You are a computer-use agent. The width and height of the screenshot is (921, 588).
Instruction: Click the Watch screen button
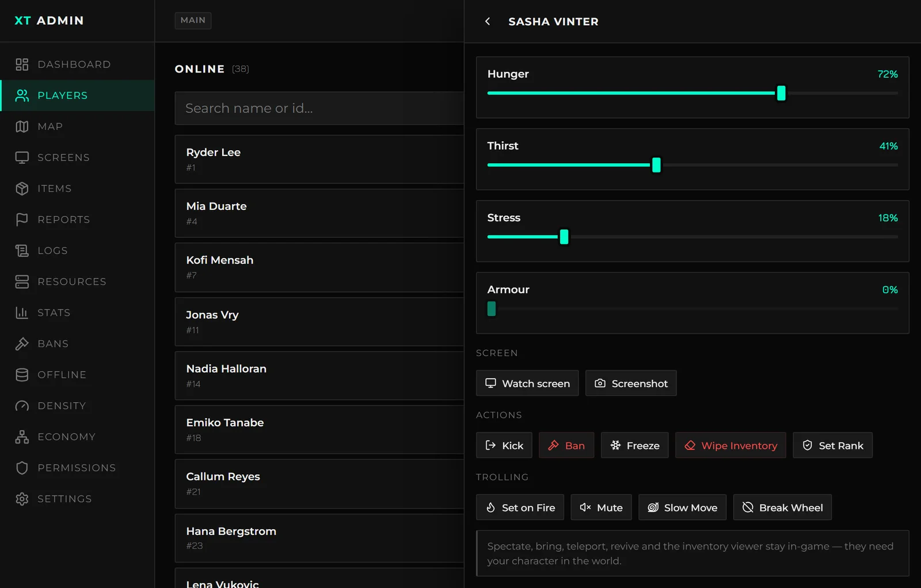527,383
